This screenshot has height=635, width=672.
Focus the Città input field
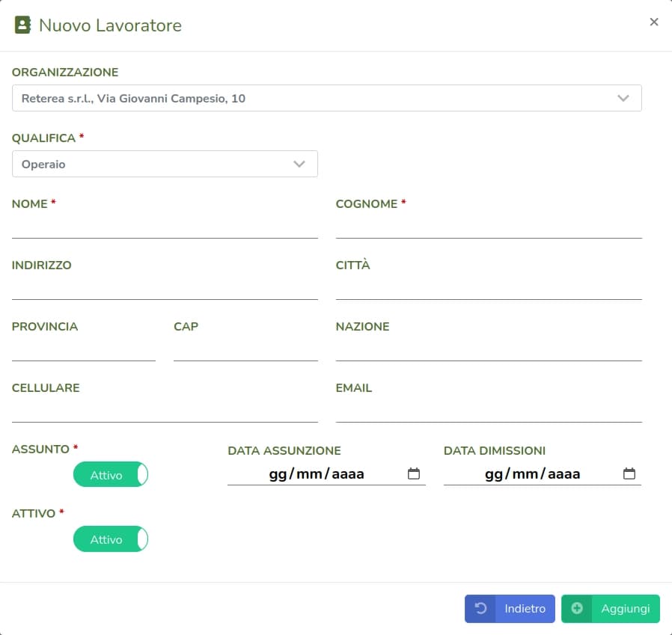pyautogui.click(x=489, y=287)
